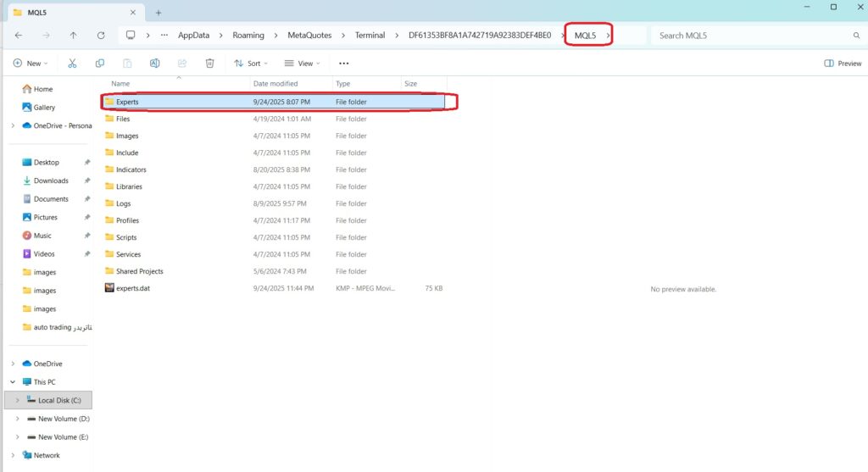This screenshot has width=868, height=472.
Task: Open the Sort dropdown menu
Action: 251,64
